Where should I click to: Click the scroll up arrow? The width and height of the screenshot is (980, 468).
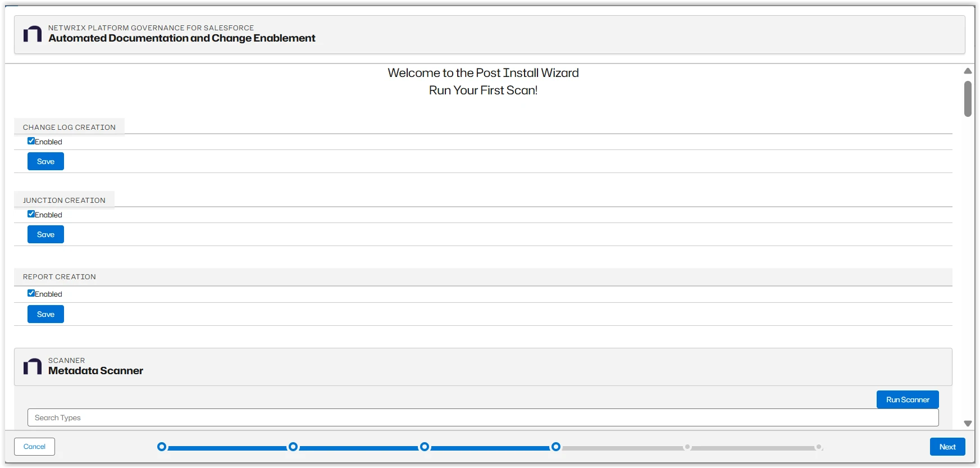(x=968, y=71)
